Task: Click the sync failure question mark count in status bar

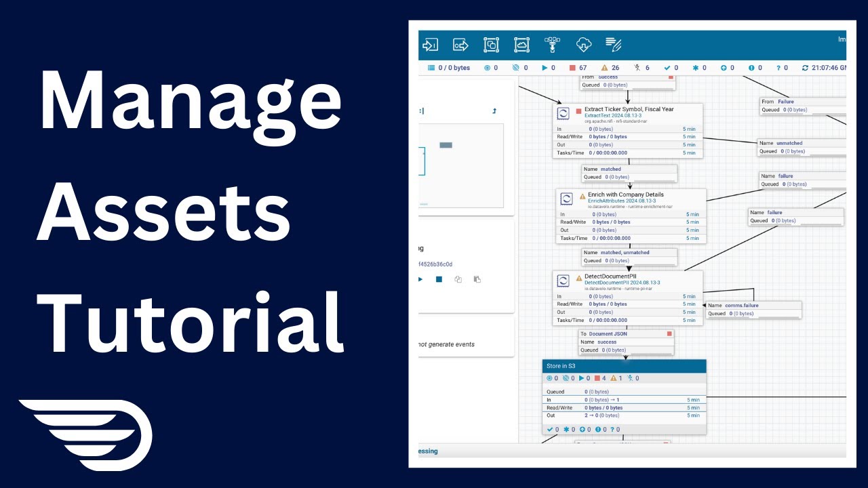Action: (782, 68)
